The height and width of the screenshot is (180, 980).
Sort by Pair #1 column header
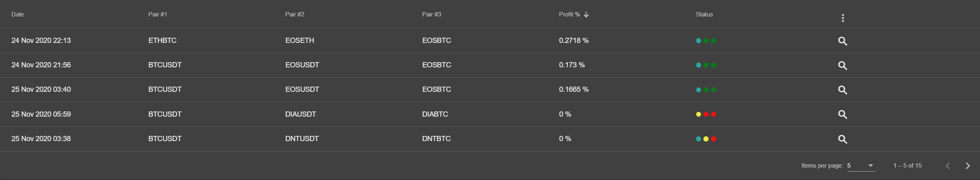pos(158,14)
